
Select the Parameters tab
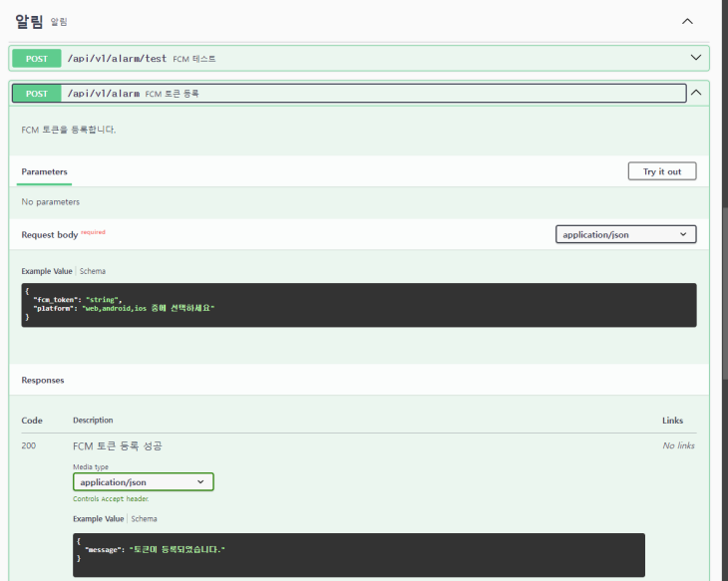45,171
